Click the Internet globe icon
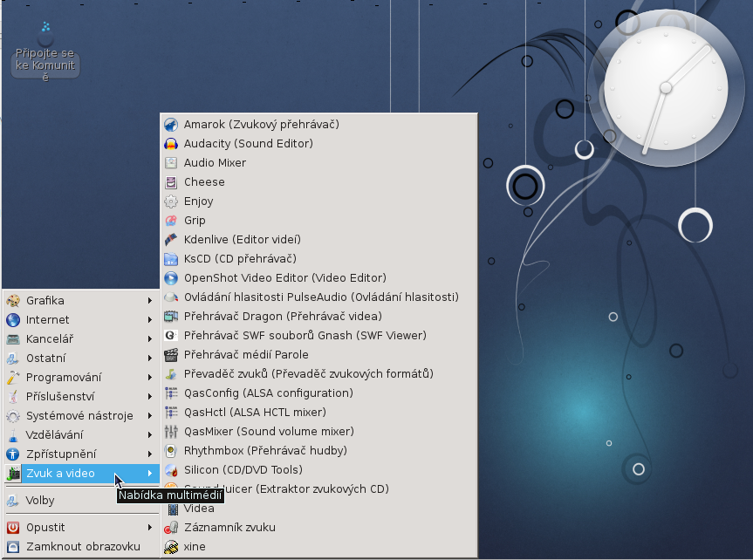 [13, 320]
